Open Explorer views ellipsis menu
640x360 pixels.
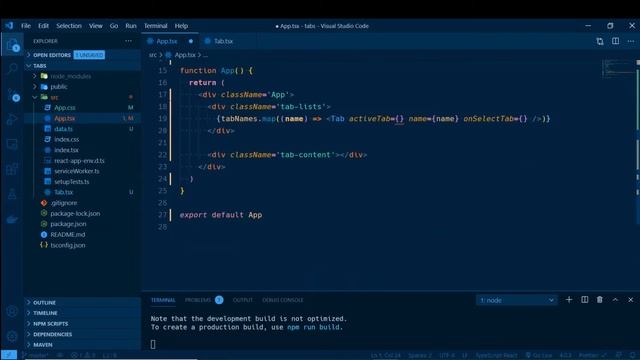pyautogui.click(x=129, y=41)
